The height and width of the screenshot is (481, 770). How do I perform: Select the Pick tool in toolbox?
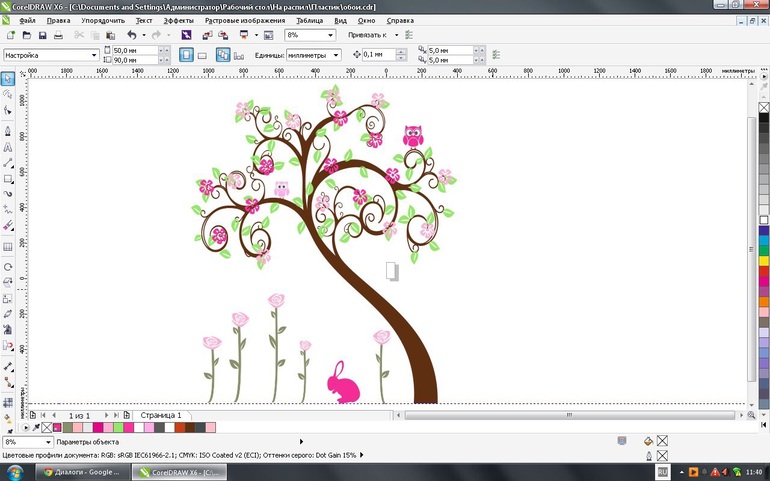[x=8, y=77]
